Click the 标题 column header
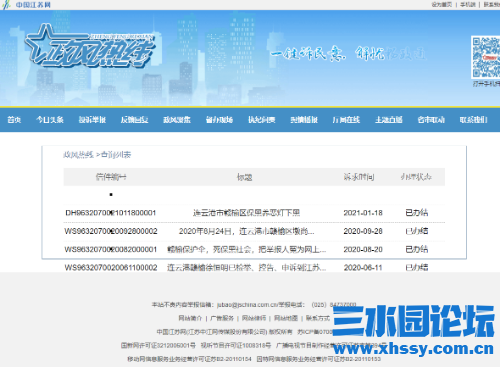500x367 pixels. click(x=244, y=177)
